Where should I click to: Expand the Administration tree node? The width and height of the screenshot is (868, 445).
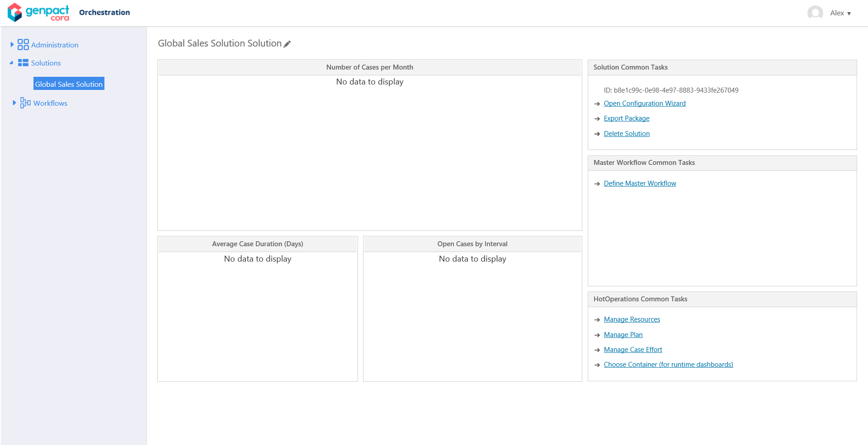[12, 44]
